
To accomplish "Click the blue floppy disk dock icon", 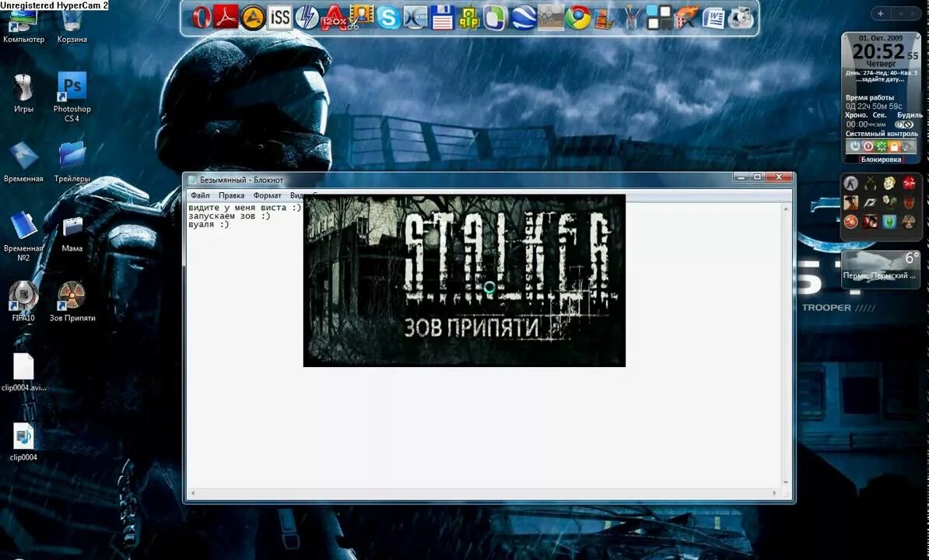I will pyautogui.click(x=442, y=18).
